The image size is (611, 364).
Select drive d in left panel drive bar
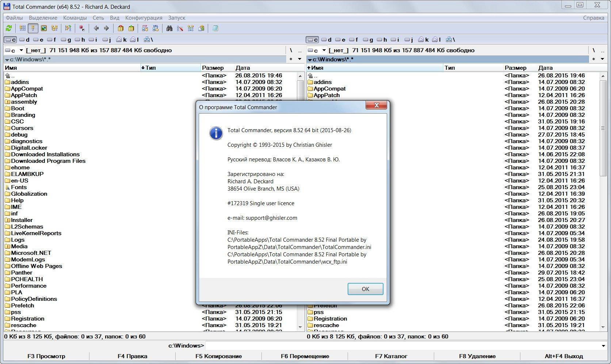click(x=24, y=39)
